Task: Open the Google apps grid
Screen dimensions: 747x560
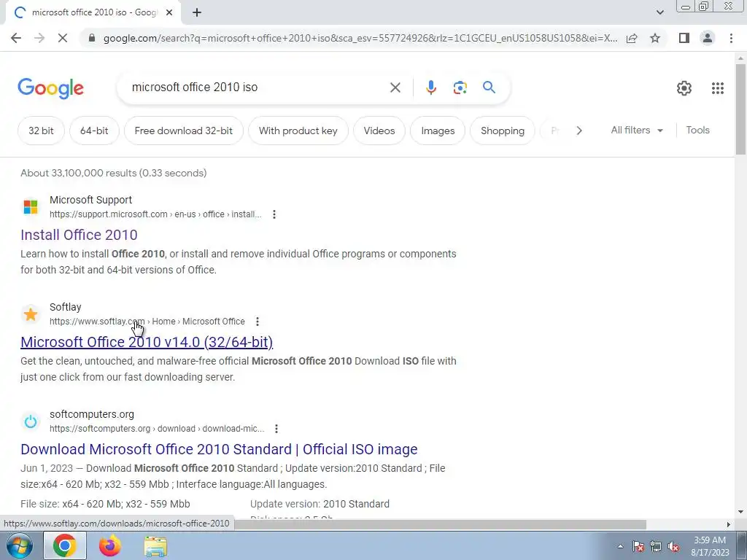Action: 718,88
